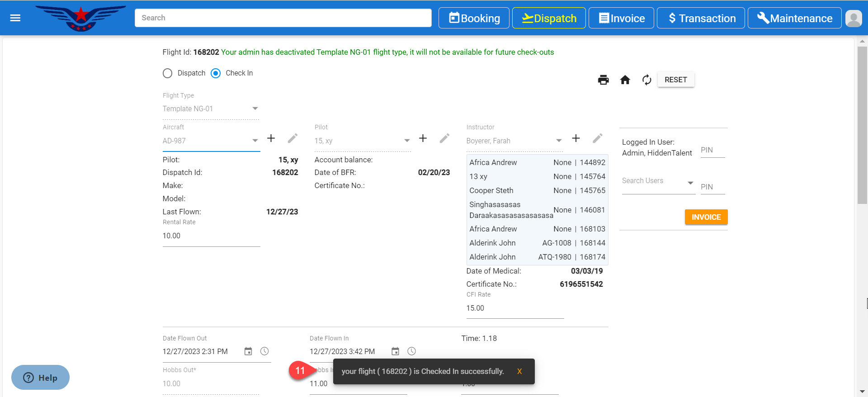Add a new aircraft with plus icon

[271, 138]
